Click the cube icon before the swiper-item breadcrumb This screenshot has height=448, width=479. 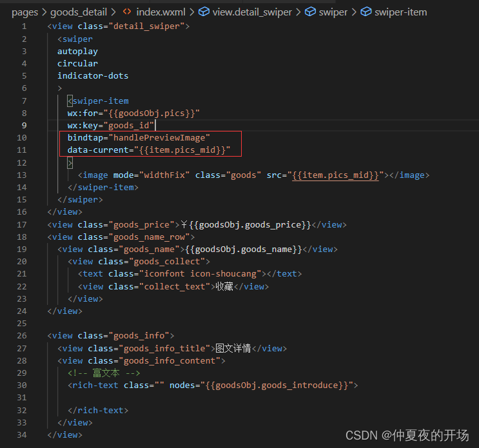366,12
